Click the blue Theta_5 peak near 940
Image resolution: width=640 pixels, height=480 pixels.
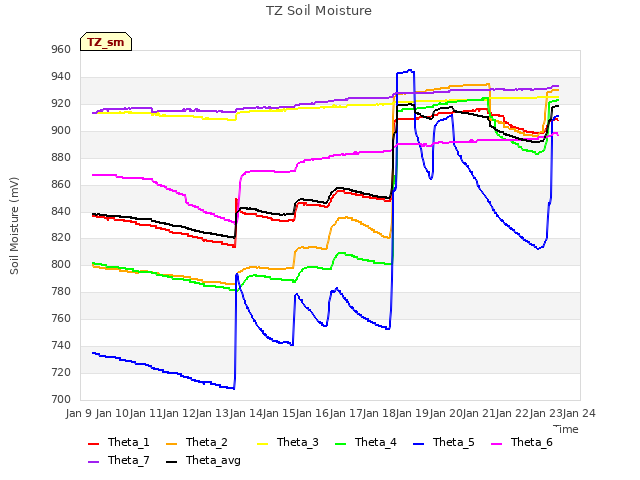(x=410, y=71)
